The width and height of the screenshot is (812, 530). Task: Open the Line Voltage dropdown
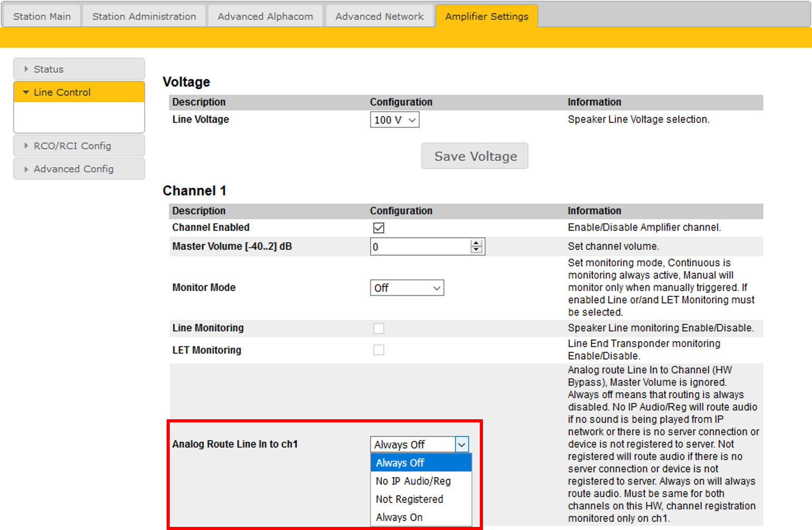point(394,120)
